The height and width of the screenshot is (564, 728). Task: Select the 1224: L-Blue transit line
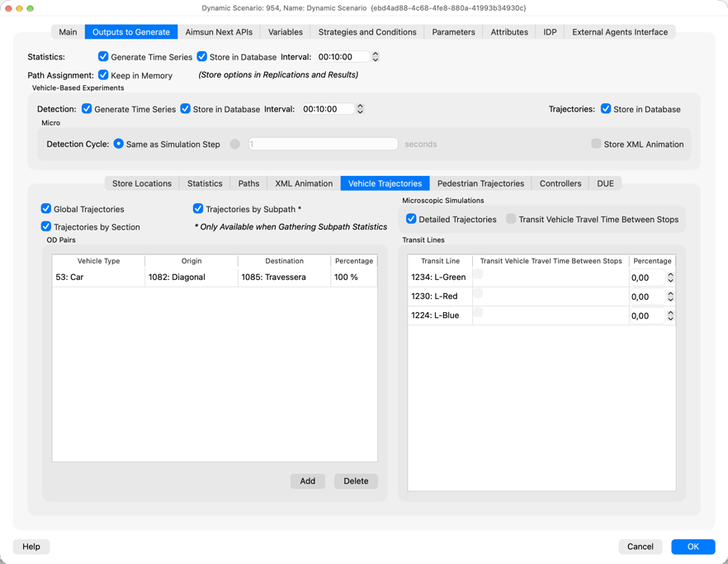click(x=440, y=315)
